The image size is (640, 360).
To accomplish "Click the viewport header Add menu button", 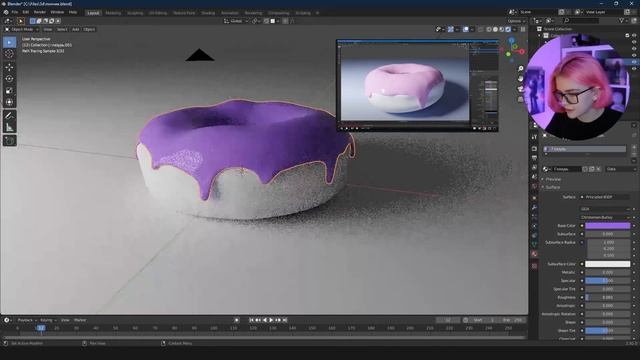I will [76, 29].
